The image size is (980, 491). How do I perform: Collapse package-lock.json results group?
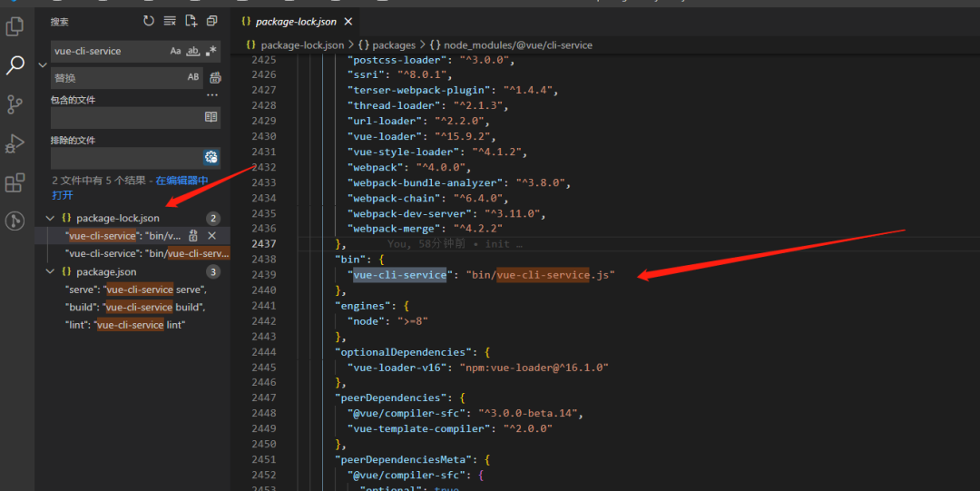(x=50, y=218)
